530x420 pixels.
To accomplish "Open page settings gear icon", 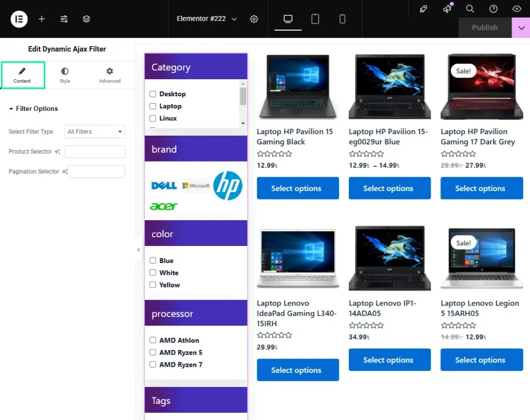I will point(254,19).
